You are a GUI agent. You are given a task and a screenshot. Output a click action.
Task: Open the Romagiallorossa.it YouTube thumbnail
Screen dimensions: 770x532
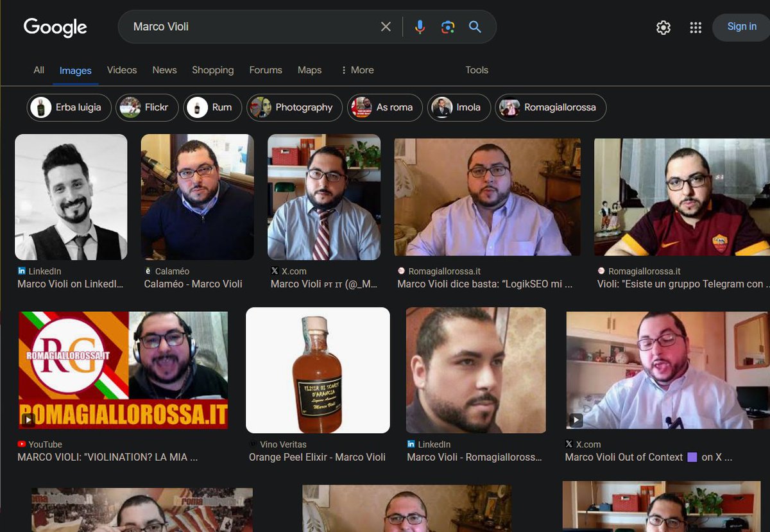(123, 370)
